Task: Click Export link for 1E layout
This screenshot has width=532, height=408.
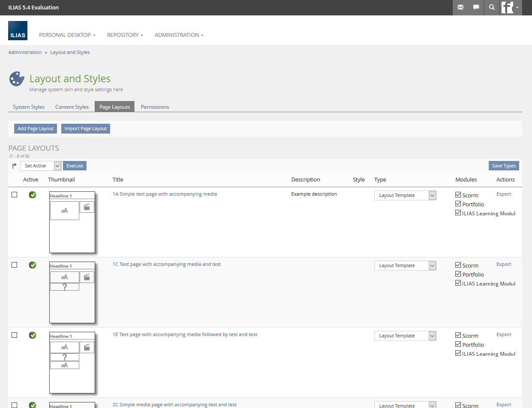Action: [x=504, y=334]
